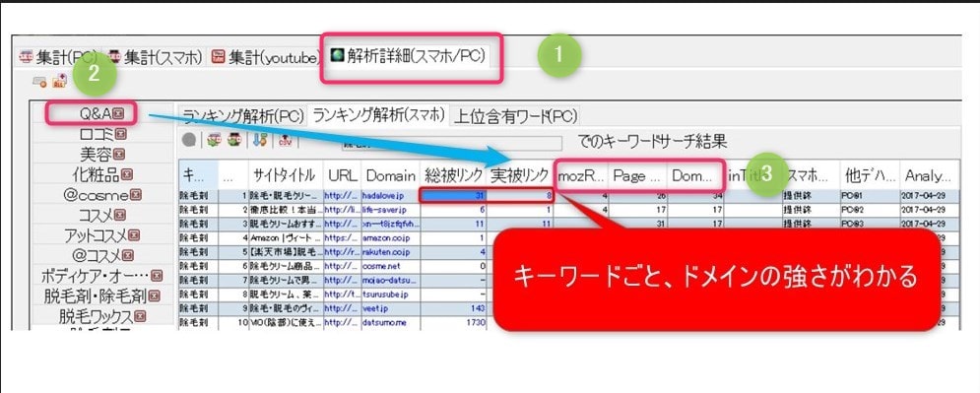Click the rakuten.co.jp domain cell
The image size is (980, 393).
click(x=391, y=252)
